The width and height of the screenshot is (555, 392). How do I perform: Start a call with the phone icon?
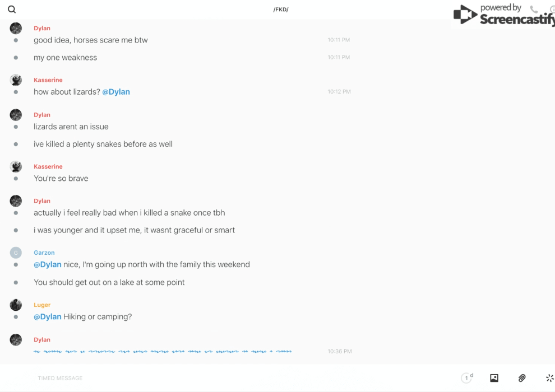pos(534,10)
